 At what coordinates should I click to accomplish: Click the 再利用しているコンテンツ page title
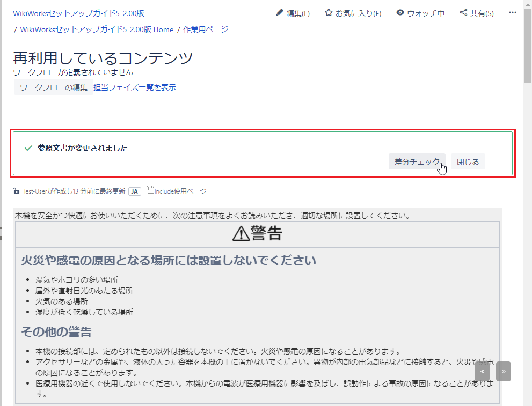tap(103, 58)
